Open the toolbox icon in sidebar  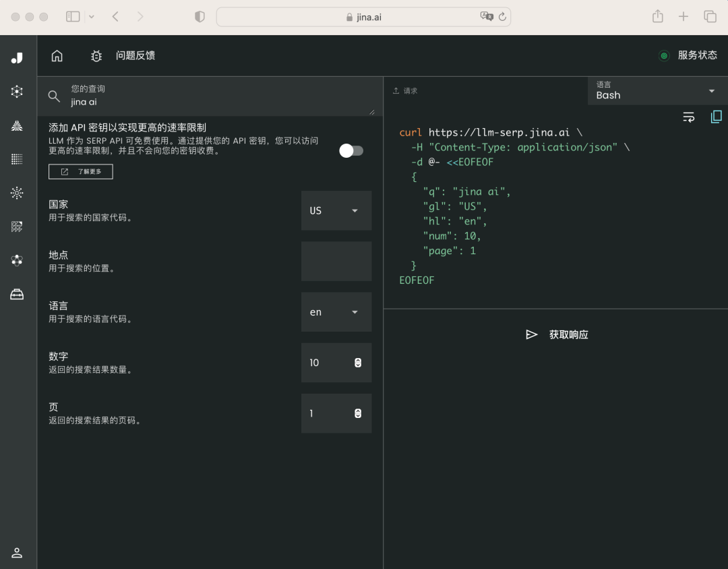pos(17,295)
